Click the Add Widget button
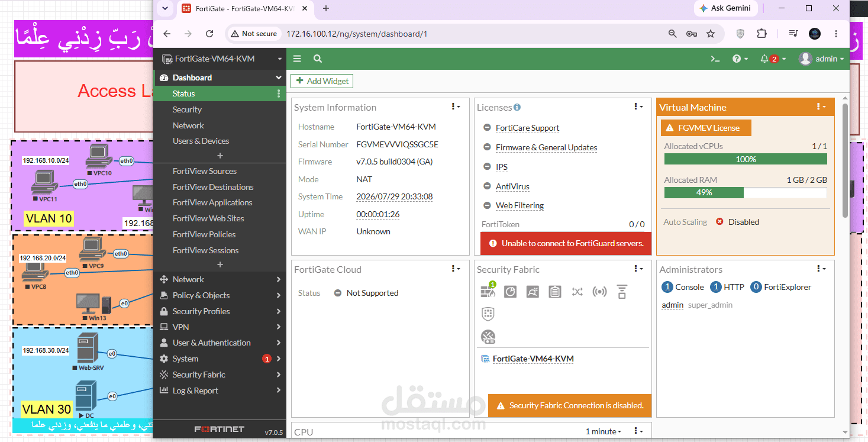Image resolution: width=868 pixels, height=442 pixels. 322,81
